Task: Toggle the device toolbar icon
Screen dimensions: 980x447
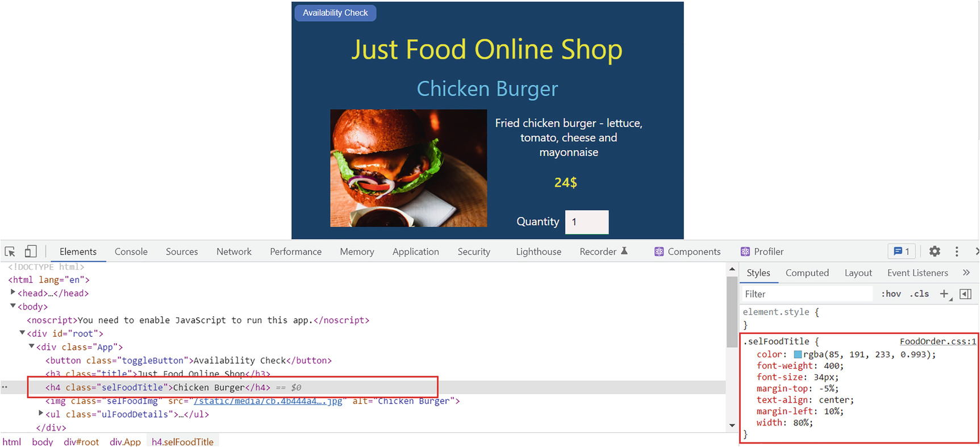Action: point(31,252)
